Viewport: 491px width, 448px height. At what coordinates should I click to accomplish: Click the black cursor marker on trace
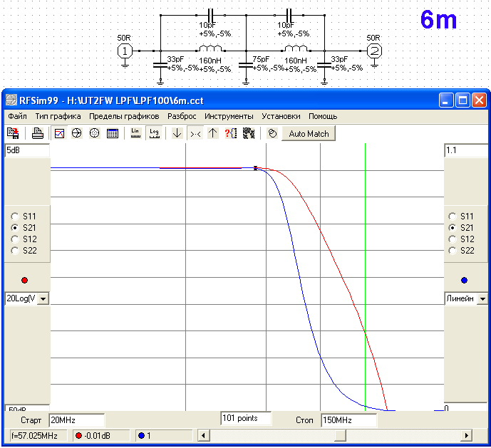click(256, 168)
